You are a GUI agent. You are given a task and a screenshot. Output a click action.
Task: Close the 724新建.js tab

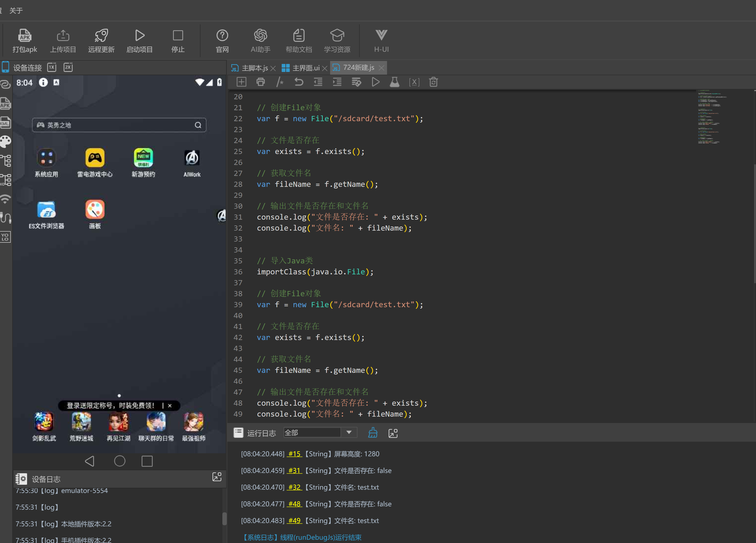[x=381, y=68]
